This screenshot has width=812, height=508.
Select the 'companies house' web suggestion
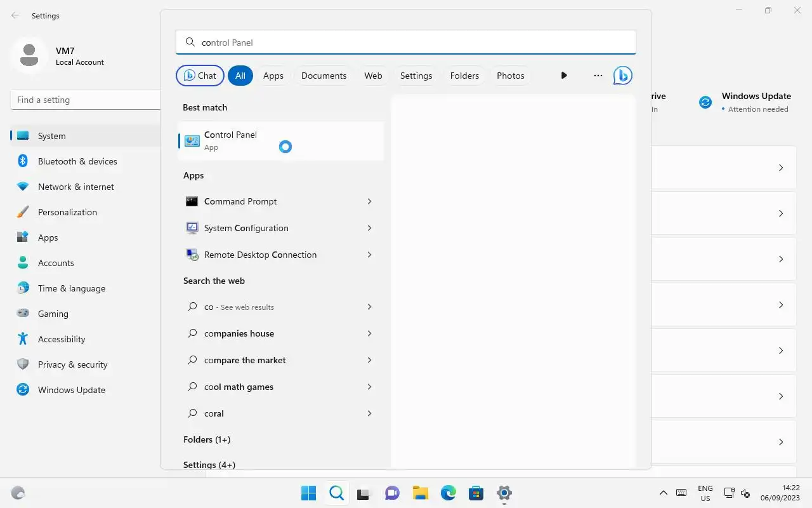281,333
